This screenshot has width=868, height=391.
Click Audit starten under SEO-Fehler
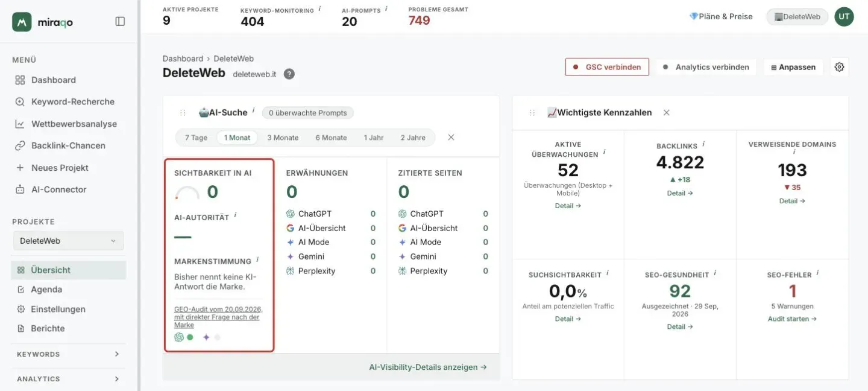point(792,319)
